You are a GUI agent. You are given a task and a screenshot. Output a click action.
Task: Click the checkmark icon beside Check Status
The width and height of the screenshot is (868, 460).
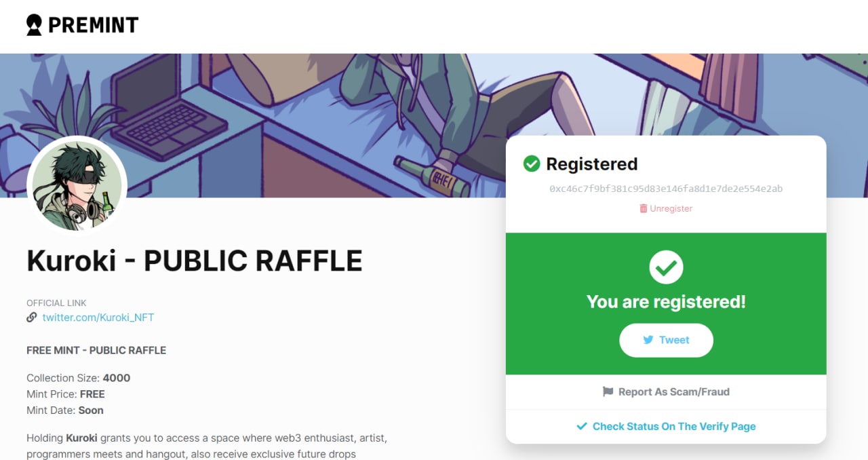point(581,426)
